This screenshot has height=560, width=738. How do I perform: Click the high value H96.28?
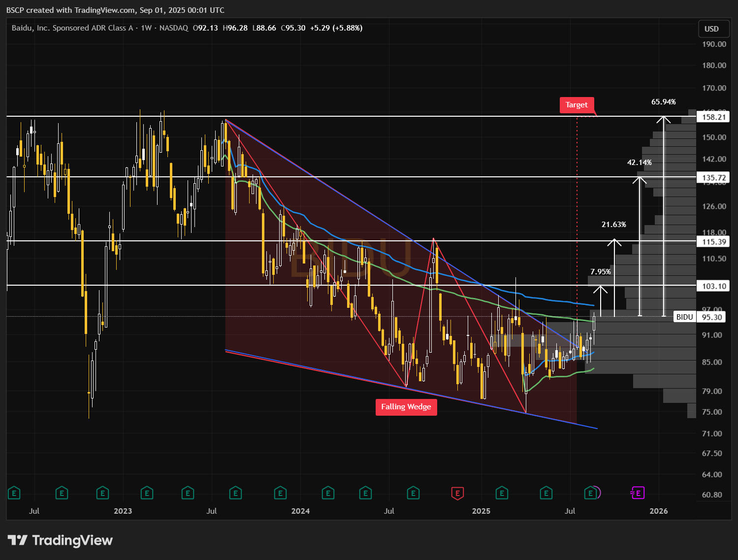click(x=235, y=28)
